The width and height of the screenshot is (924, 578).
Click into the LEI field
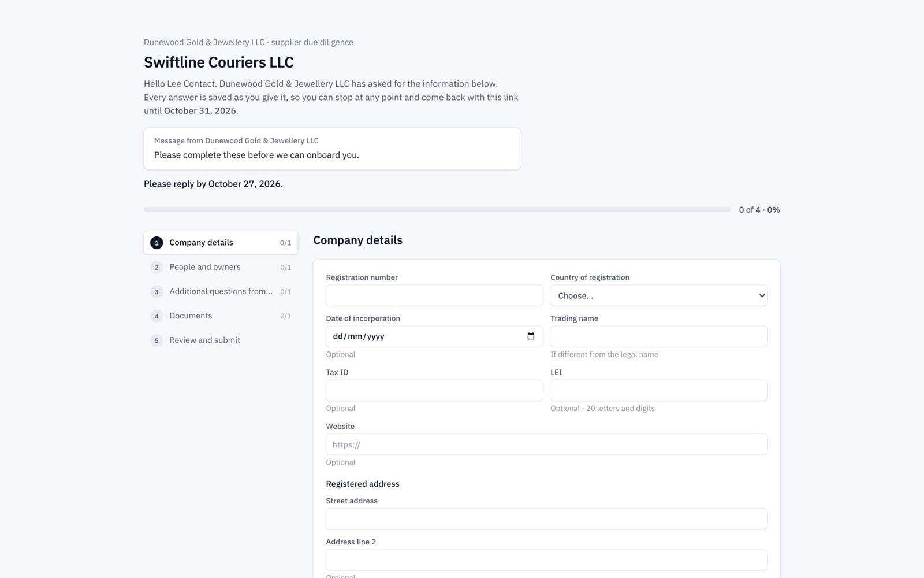tap(659, 390)
